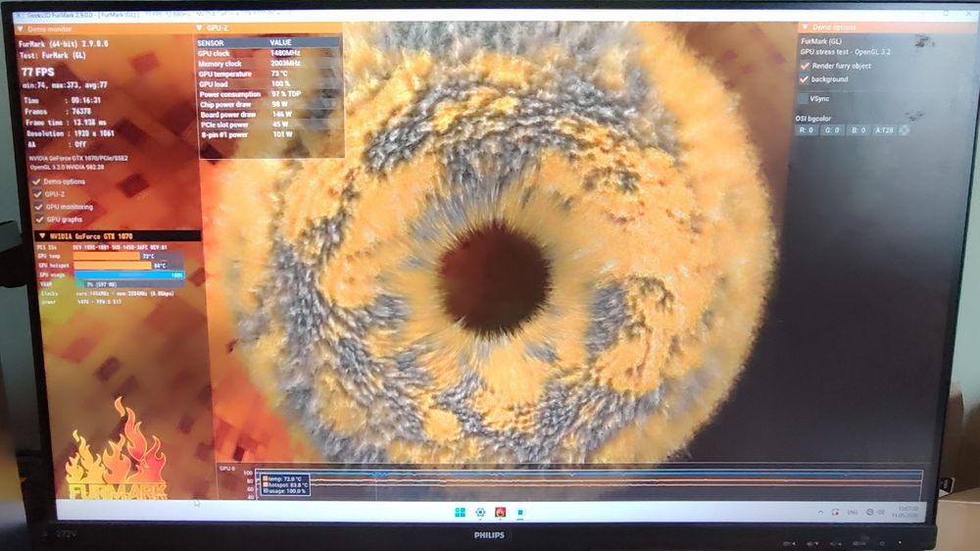Open the Windows Start button
This screenshot has height=551, width=980.
[x=460, y=513]
